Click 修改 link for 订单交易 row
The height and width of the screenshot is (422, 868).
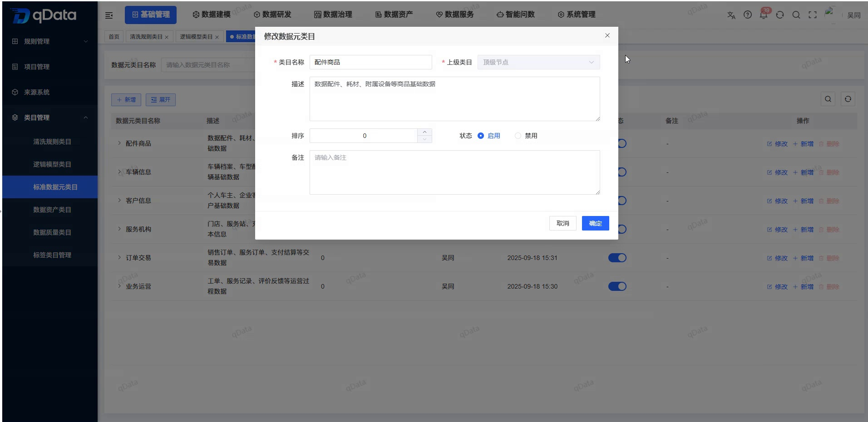[777, 258]
